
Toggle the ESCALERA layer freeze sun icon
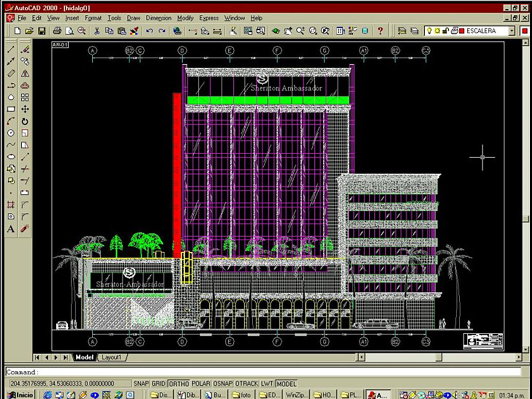point(438,31)
